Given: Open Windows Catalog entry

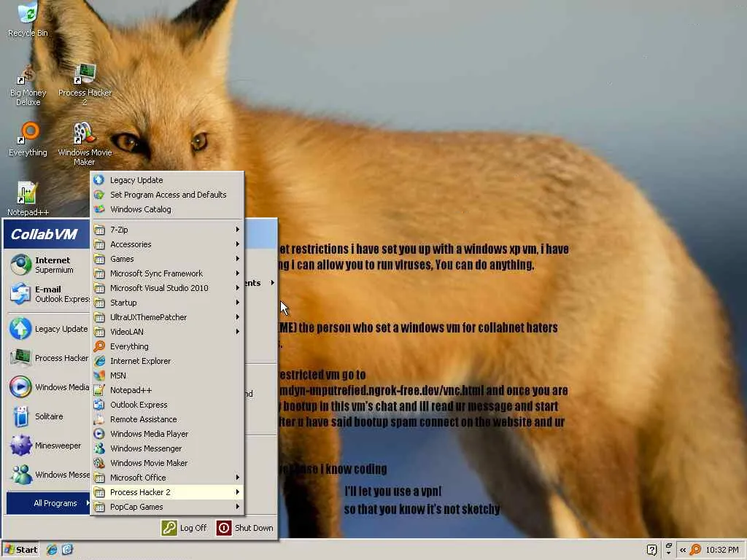Looking at the screenshot, I should [x=167, y=209].
